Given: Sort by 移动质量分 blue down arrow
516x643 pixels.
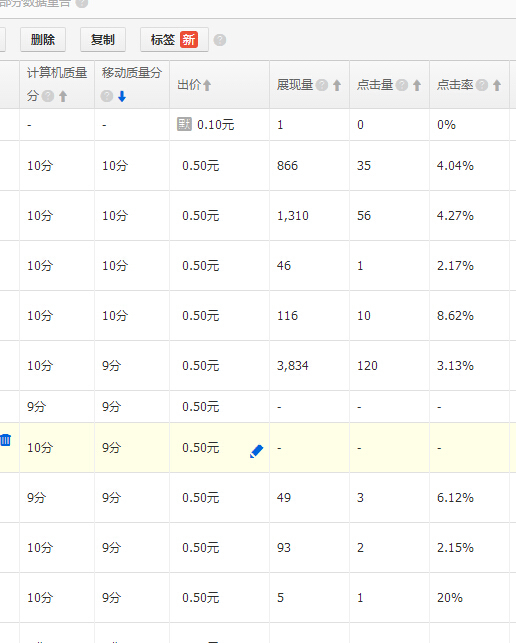Looking at the screenshot, I should [x=122, y=96].
